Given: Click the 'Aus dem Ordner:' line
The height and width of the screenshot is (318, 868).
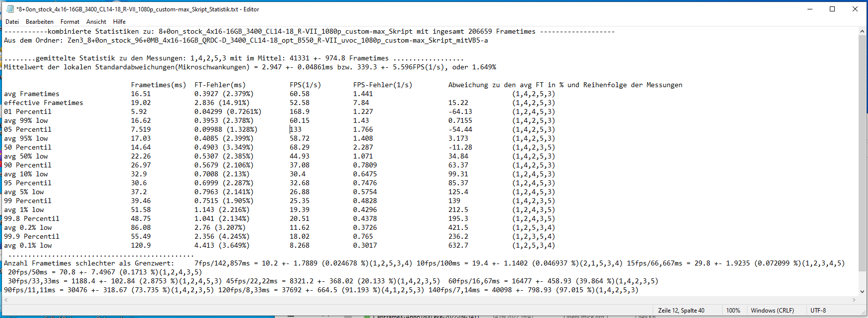Looking at the screenshot, I should [246, 41].
